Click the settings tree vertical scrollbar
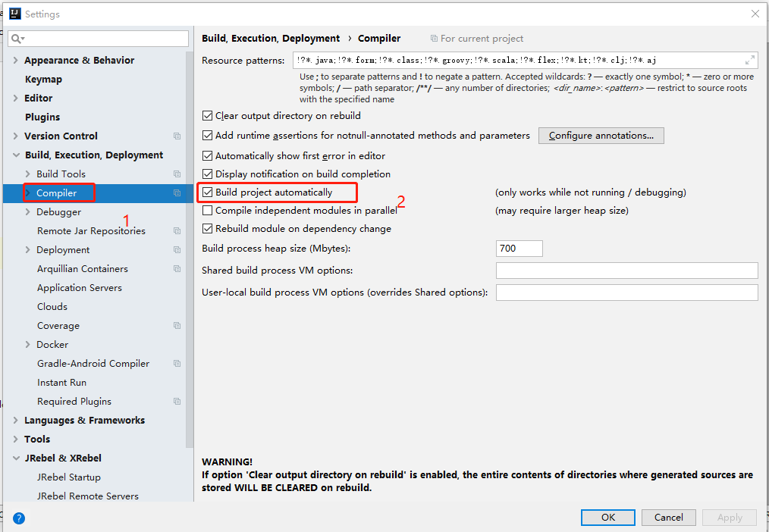Viewport: 769px width, 532px height. 190,249
